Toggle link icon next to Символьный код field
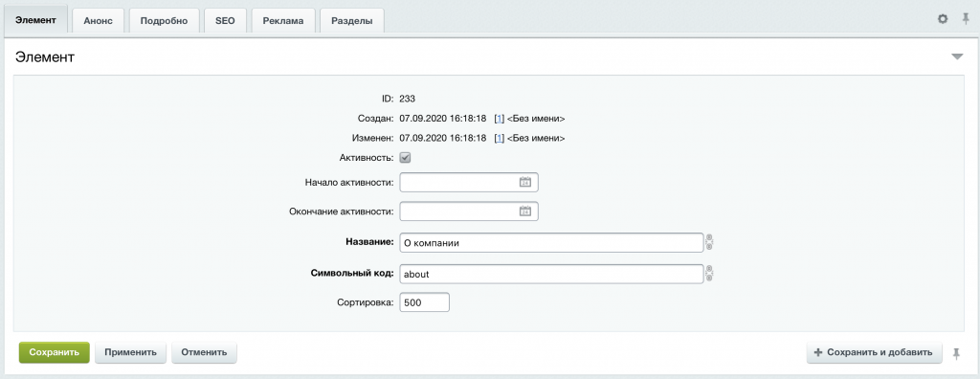Image resolution: width=980 pixels, height=379 pixels. coord(709,274)
